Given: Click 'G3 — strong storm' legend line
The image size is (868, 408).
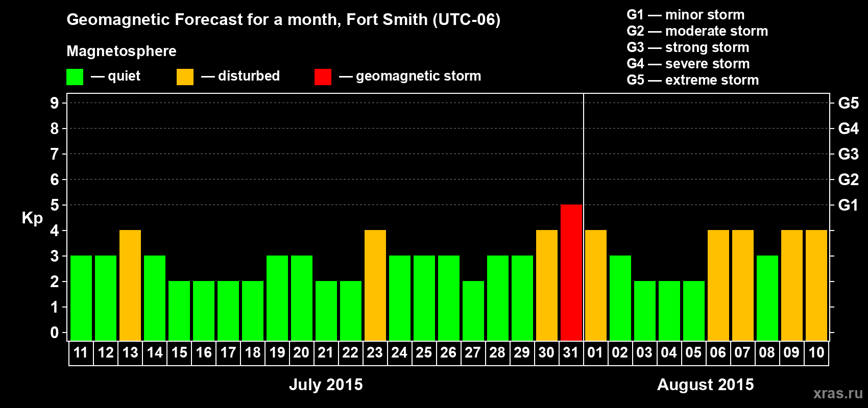Looking at the screenshot, I should point(688,47).
